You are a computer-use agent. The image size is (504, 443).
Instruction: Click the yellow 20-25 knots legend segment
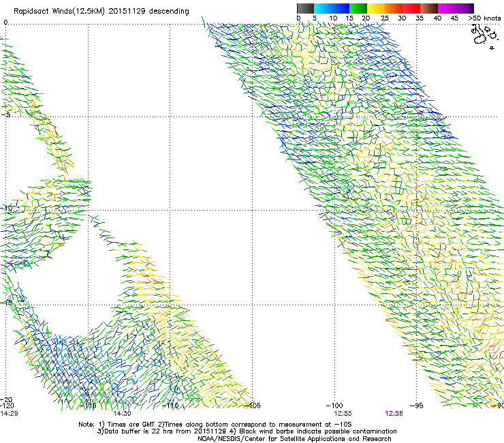[376, 8]
